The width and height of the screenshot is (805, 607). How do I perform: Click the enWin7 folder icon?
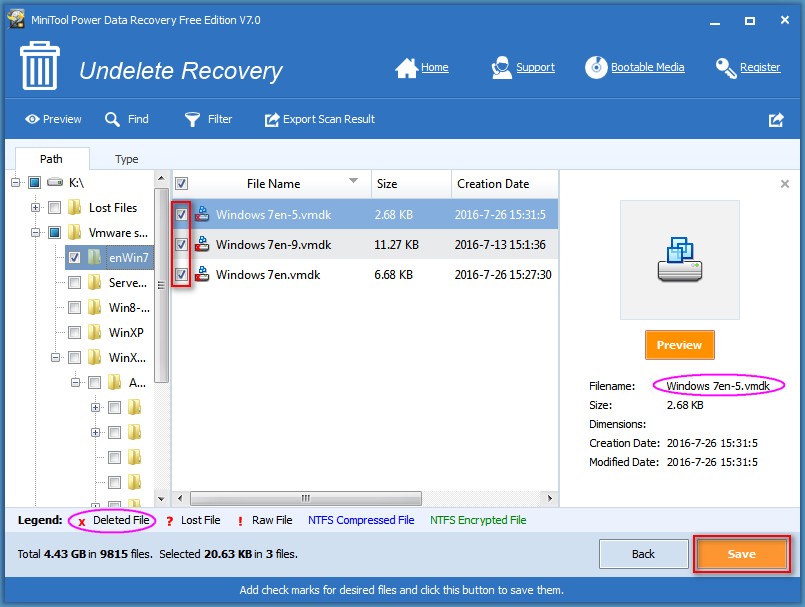[94, 257]
